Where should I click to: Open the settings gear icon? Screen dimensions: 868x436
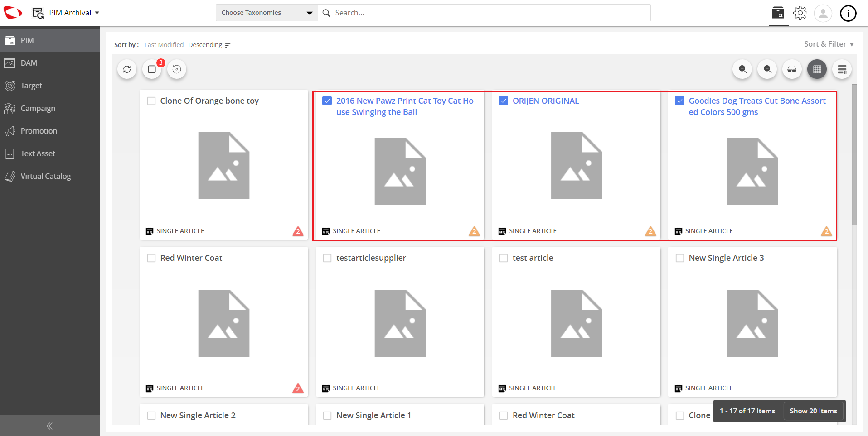800,13
